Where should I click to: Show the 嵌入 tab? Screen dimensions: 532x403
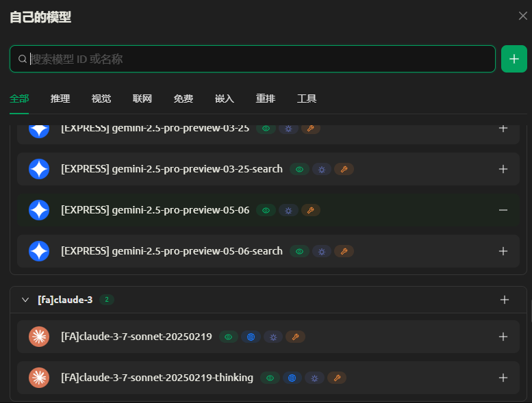(x=225, y=99)
